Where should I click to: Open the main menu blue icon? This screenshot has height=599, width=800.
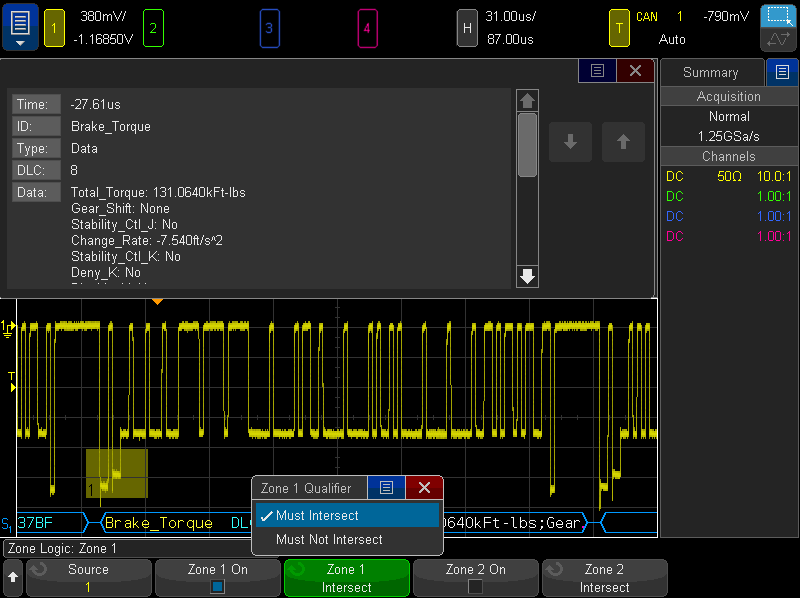(20, 28)
